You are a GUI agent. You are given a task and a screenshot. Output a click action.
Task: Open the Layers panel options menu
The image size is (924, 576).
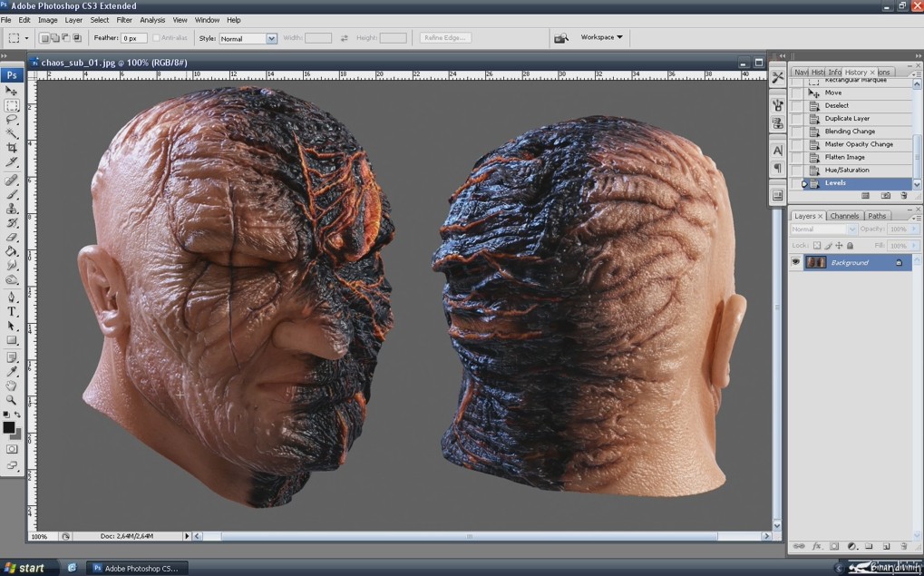[x=917, y=218]
